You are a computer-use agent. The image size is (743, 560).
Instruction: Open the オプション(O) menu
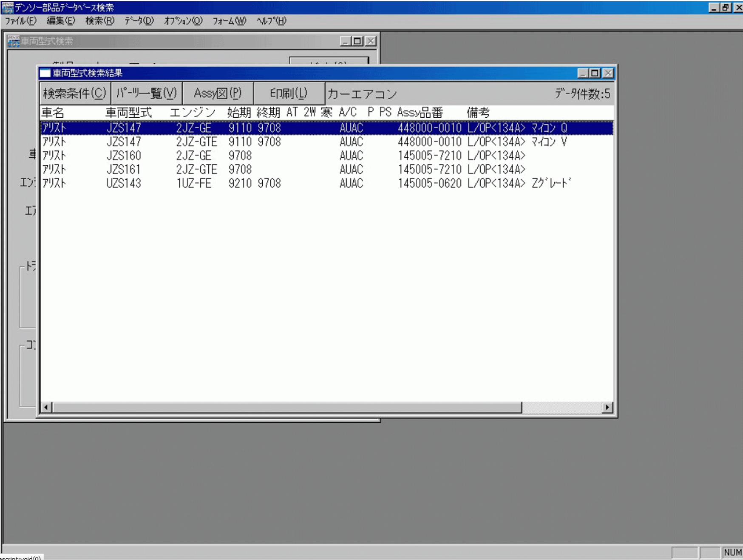183,21
